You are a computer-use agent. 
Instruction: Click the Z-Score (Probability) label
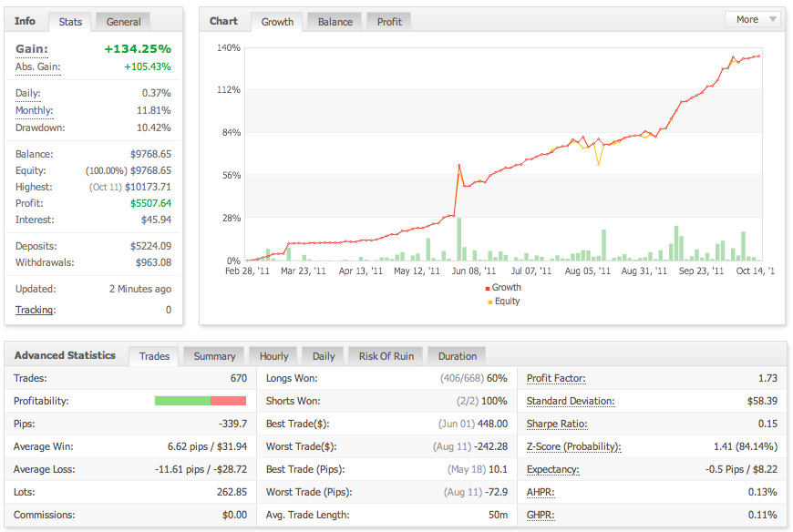[573, 446]
